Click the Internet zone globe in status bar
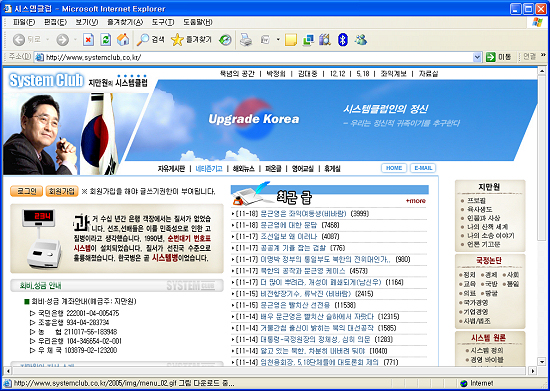 click(x=464, y=383)
